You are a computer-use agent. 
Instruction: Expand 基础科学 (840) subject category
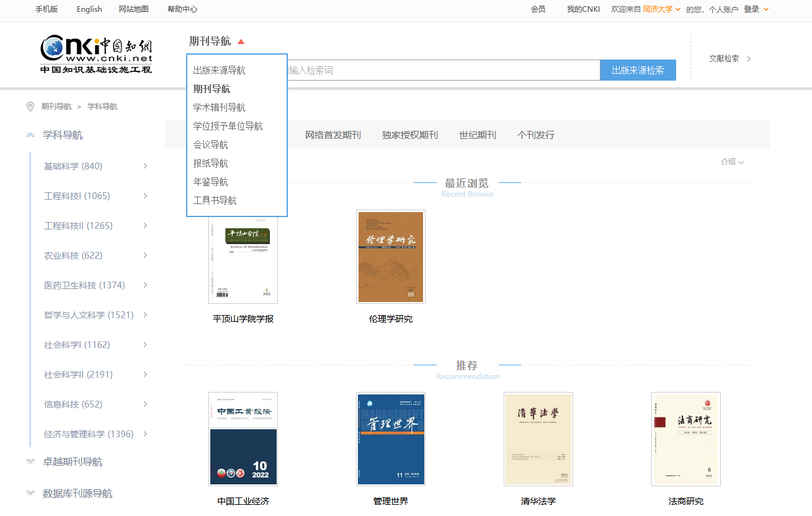[145, 166]
